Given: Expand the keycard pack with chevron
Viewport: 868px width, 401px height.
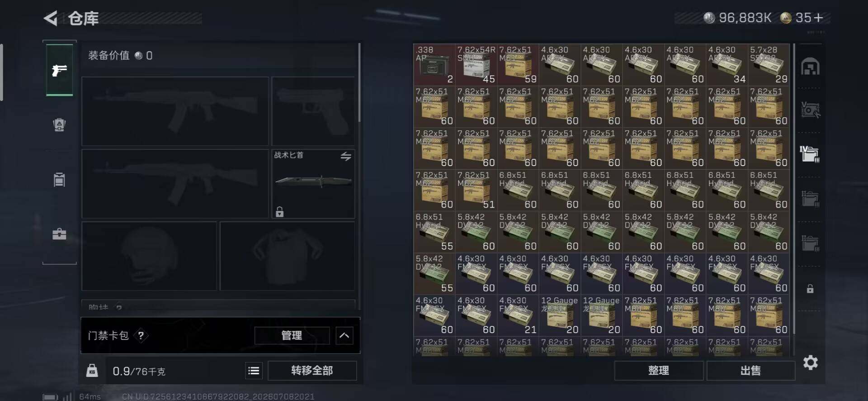Looking at the screenshot, I should point(344,335).
